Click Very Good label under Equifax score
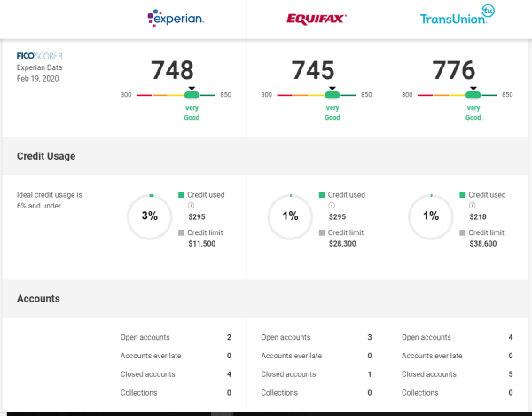Viewport: 532px width, 416px height. pos(332,113)
